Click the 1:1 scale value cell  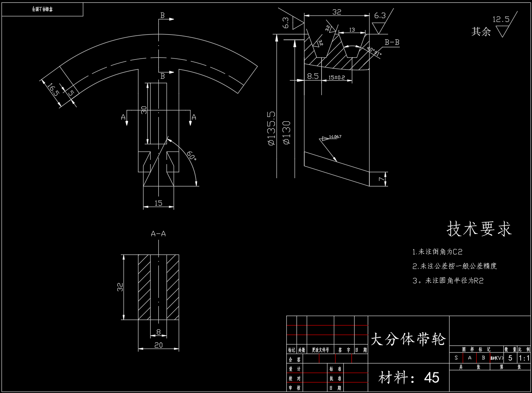524,358
